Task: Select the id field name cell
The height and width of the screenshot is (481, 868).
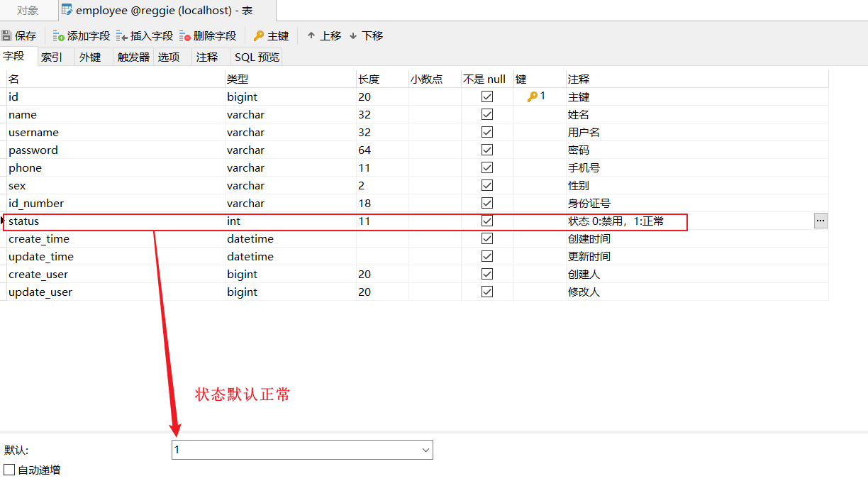Action: pyautogui.click(x=116, y=96)
